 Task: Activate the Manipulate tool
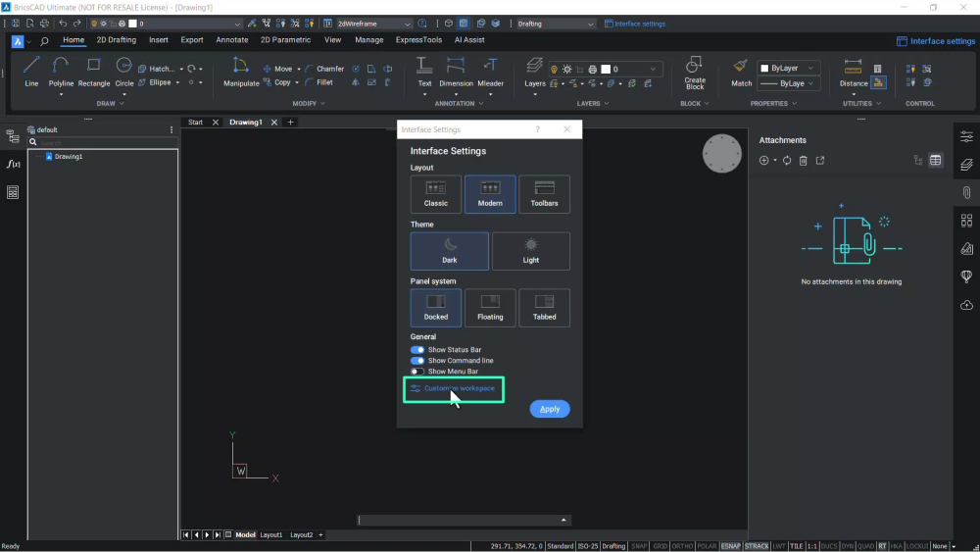point(241,72)
